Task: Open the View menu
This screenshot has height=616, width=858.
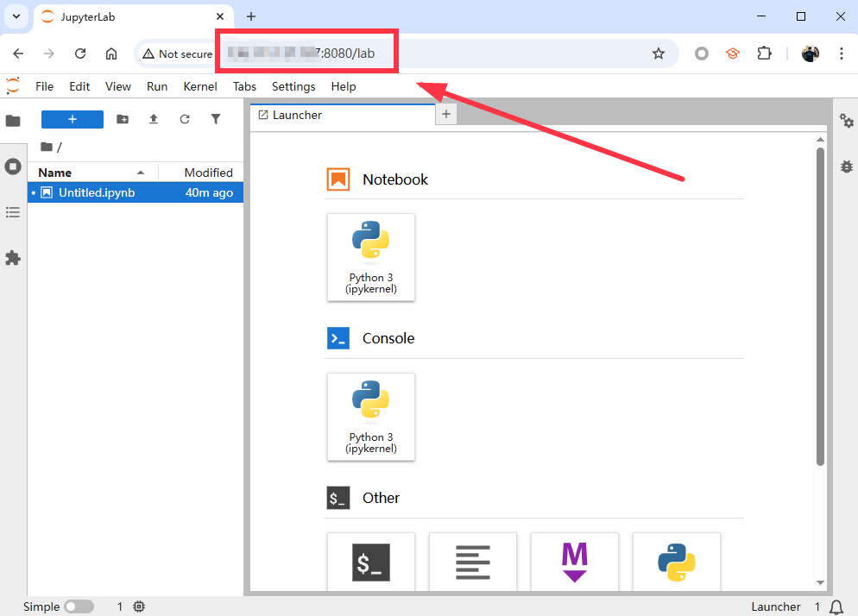Action: [118, 86]
